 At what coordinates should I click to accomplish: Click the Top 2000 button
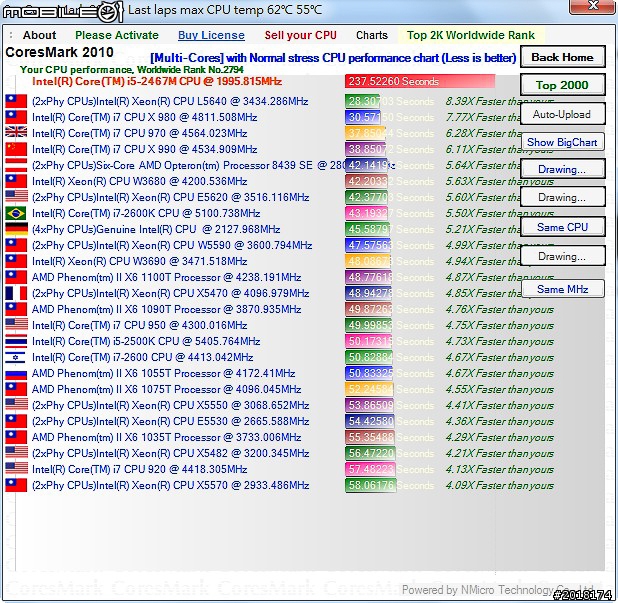click(562, 85)
